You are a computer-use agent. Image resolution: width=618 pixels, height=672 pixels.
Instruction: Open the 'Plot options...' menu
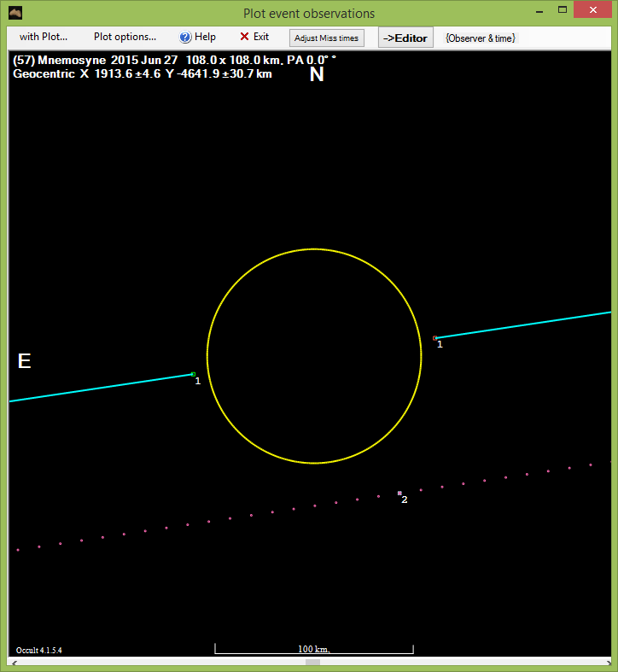(x=125, y=37)
